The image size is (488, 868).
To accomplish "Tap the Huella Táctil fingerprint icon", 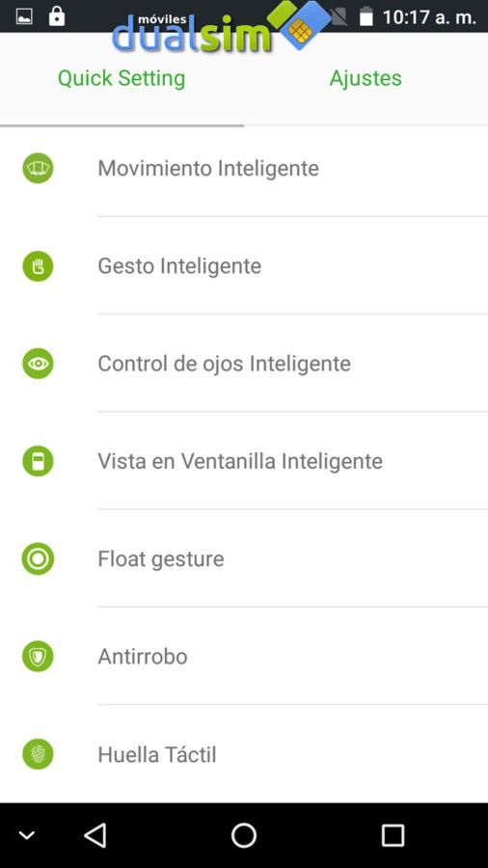I will click(38, 754).
